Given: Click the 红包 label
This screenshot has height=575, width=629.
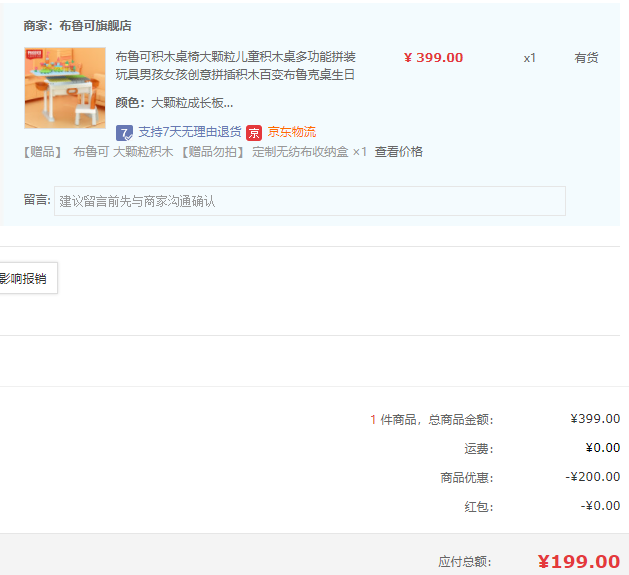Looking at the screenshot, I should coord(479,506).
